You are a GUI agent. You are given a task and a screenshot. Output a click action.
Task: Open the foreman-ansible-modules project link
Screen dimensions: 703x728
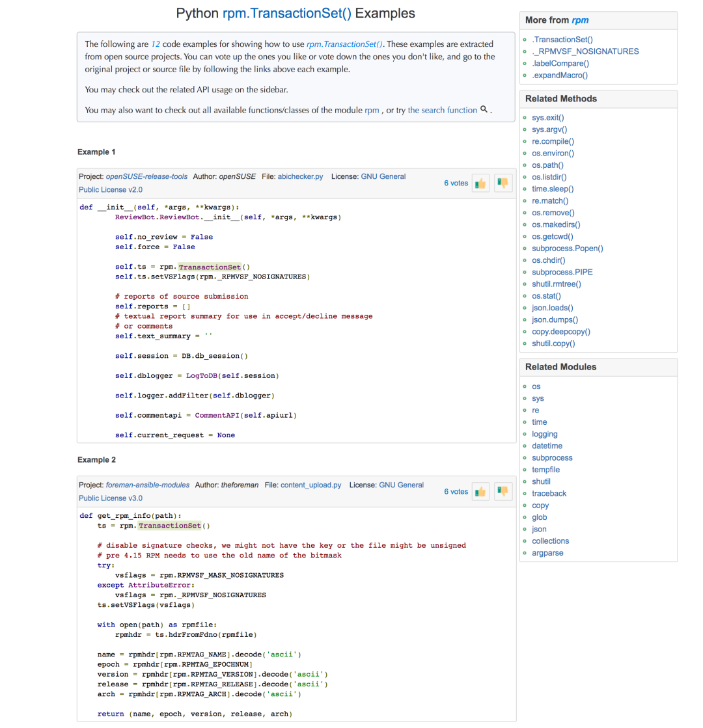click(148, 485)
